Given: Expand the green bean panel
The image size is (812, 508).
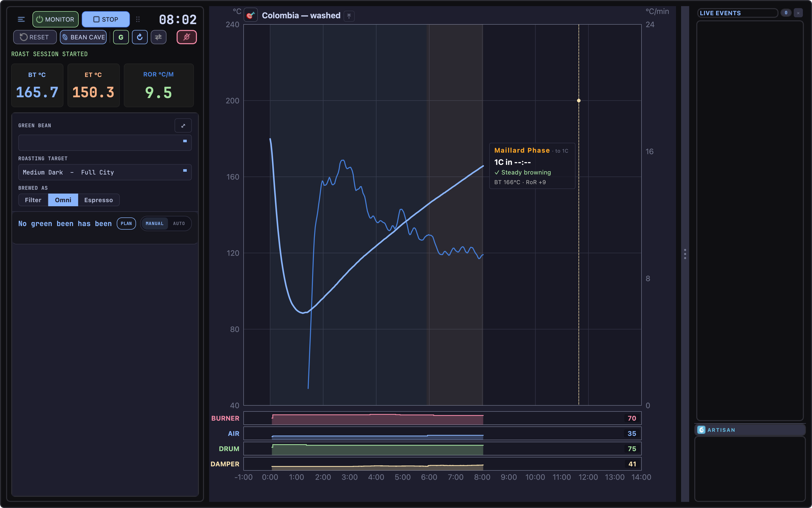Looking at the screenshot, I should pyautogui.click(x=183, y=126).
